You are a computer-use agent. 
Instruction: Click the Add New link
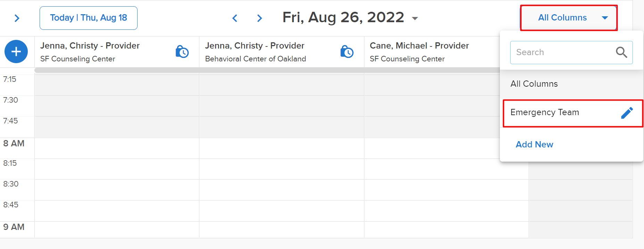point(534,144)
